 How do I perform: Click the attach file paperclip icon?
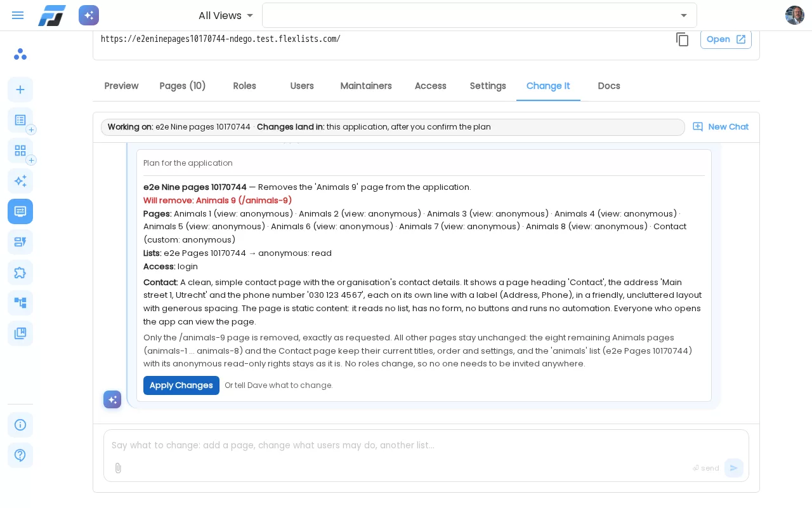click(x=118, y=468)
